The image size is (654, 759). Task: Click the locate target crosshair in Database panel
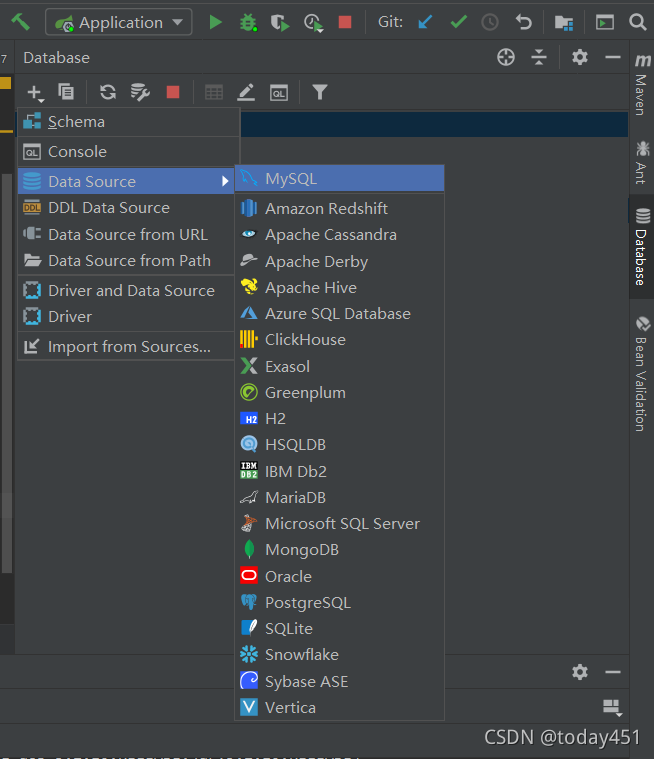[506, 57]
